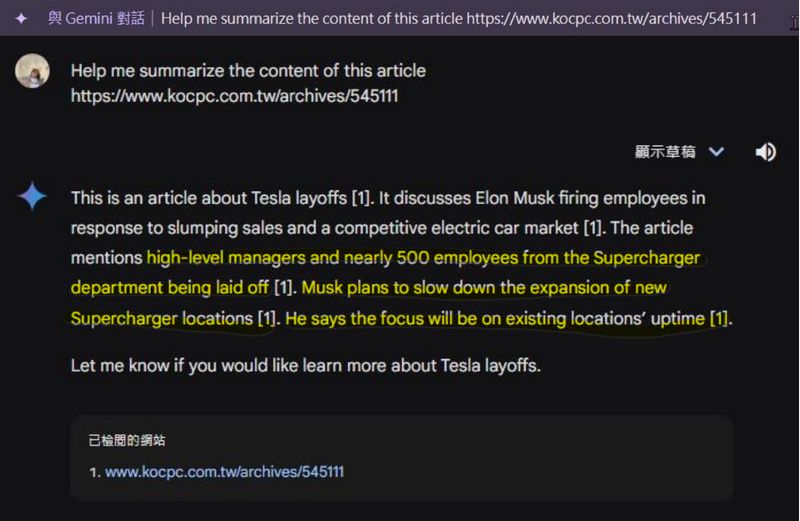Image resolution: width=800 pixels, height=521 pixels.
Task: Click the conversation title in the top bar
Action: tap(459, 18)
